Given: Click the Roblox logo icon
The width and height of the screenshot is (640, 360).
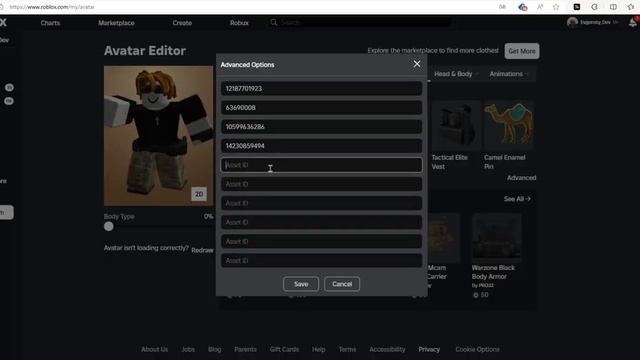Looking at the screenshot, I should click(x=3, y=22).
